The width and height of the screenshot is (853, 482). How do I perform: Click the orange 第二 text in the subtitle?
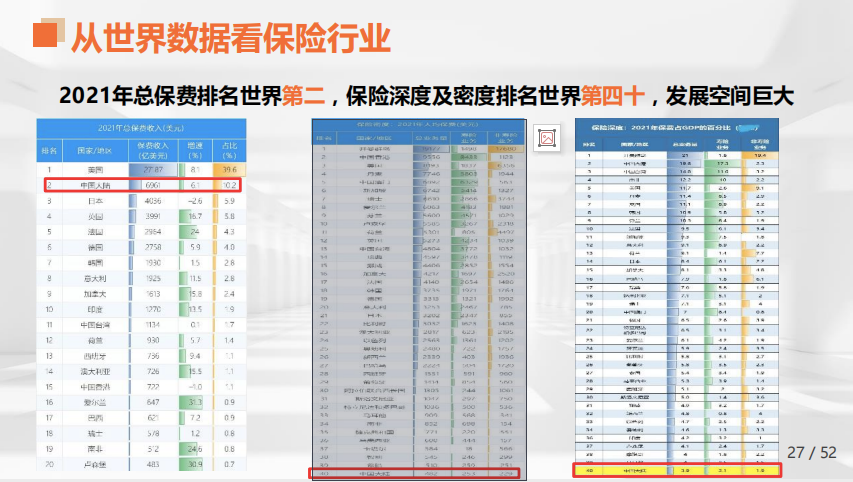tap(304, 96)
